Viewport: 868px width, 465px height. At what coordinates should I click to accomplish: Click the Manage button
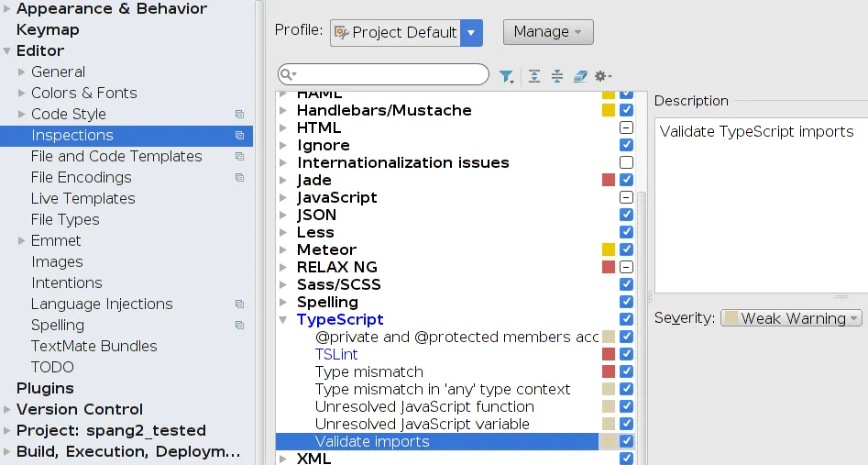point(547,32)
